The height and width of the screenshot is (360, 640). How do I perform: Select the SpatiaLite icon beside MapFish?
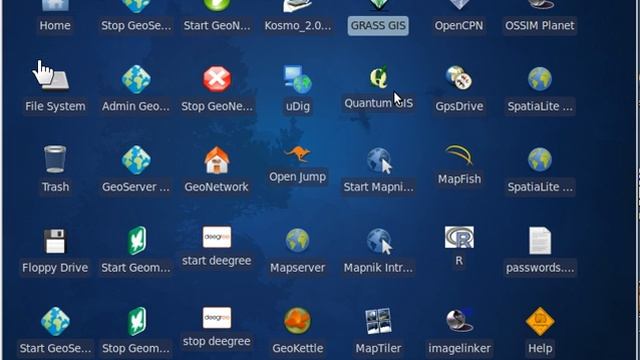coord(540,160)
